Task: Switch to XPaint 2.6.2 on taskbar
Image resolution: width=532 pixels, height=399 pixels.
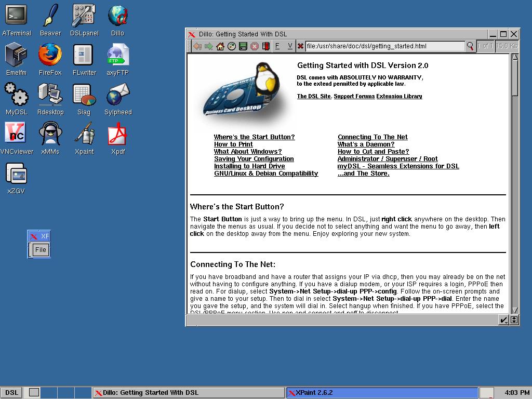Action: [382, 393]
